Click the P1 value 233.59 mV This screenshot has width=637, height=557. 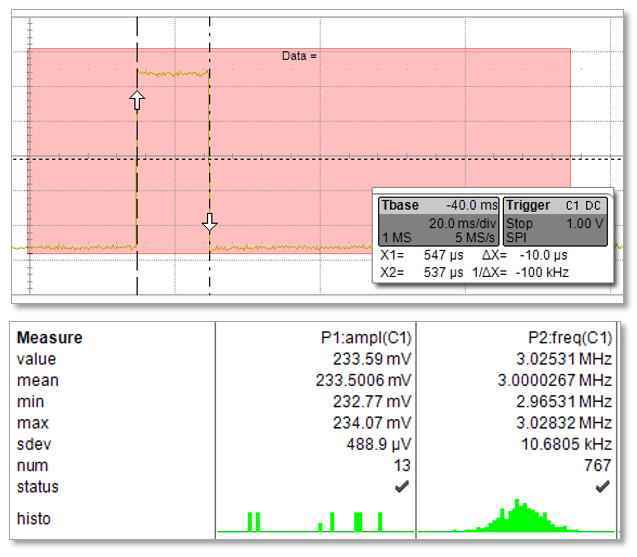tap(372, 359)
